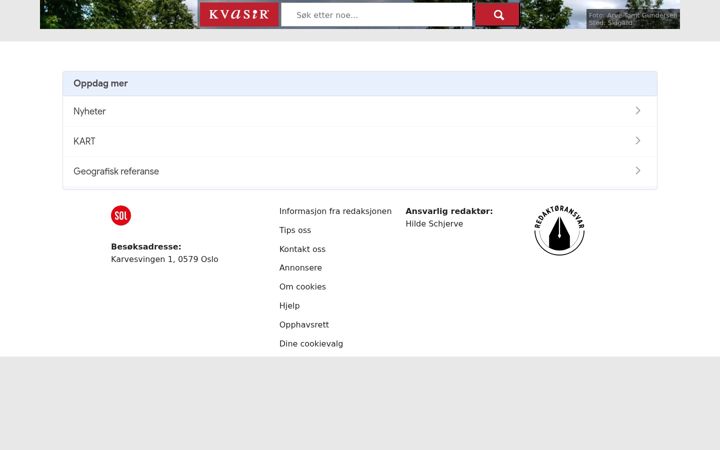The width and height of the screenshot is (720, 450).
Task: Click the red magnifier search button
Action: pos(498,15)
